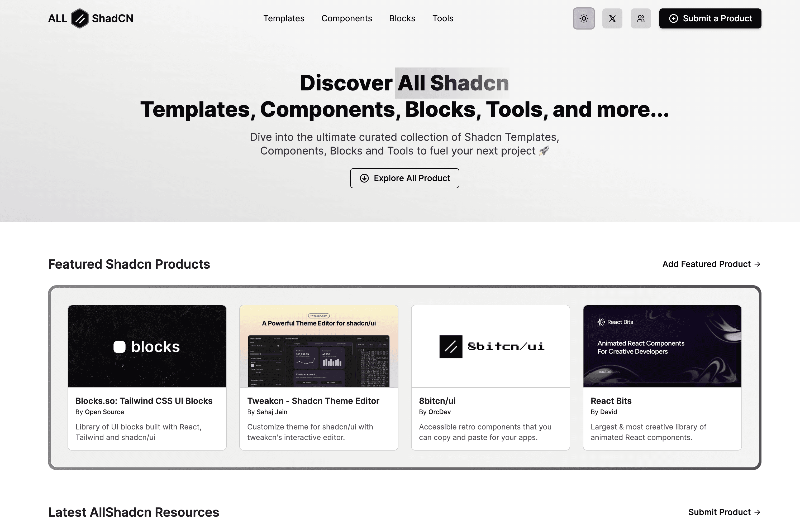Open the Templates nav item
This screenshot has width=800, height=532.
coord(284,18)
